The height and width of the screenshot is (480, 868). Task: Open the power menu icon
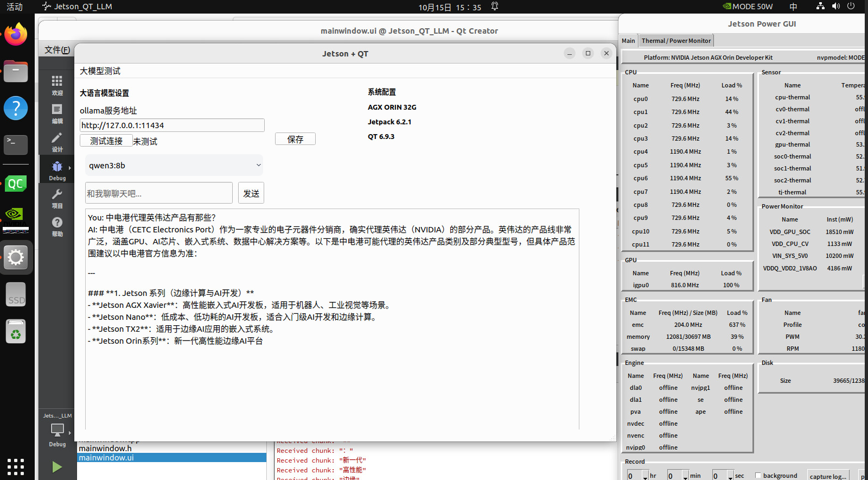pos(851,7)
